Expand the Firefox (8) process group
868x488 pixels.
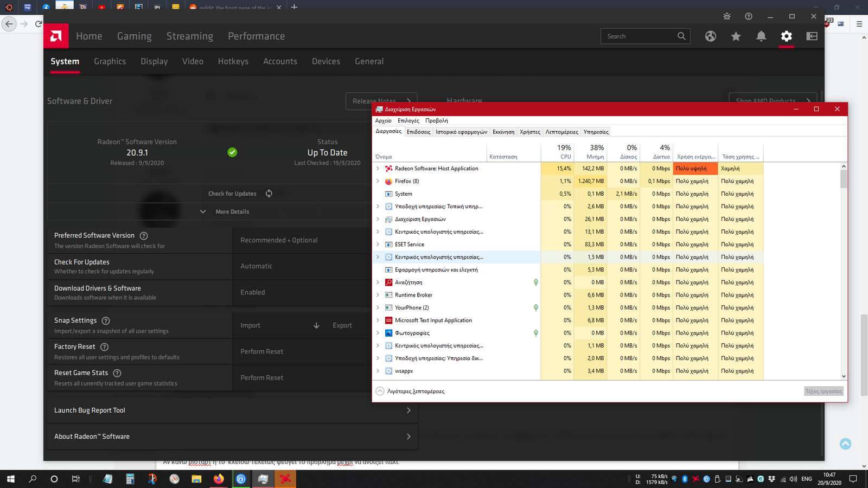pos(378,181)
